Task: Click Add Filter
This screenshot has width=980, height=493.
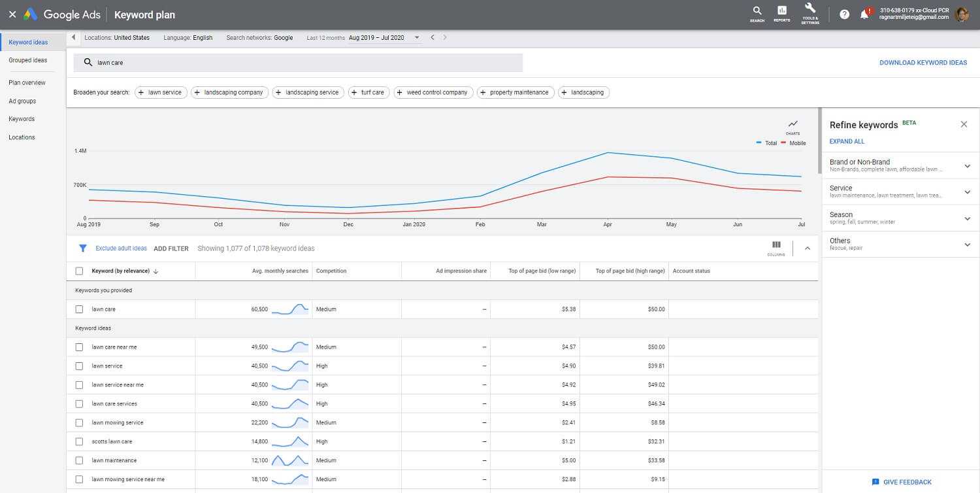Action: point(171,248)
